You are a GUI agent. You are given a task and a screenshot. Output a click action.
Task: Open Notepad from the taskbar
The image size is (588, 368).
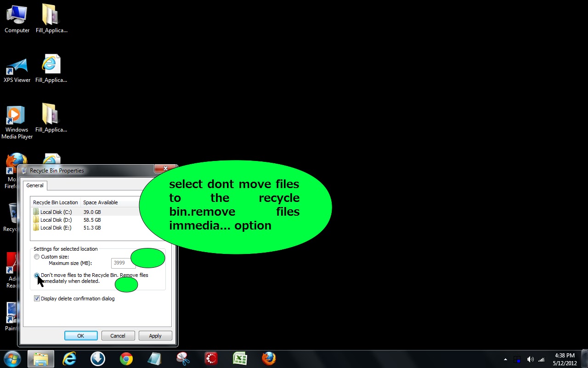tap(154, 358)
